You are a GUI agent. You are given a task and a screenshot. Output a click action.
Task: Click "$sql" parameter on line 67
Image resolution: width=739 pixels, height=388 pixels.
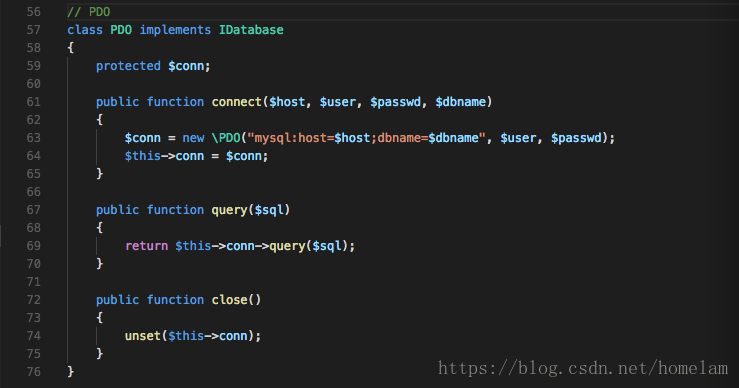269,210
